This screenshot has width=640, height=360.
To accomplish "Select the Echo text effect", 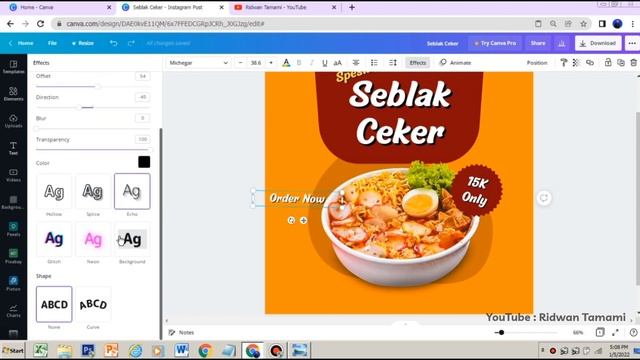I will 132,191.
